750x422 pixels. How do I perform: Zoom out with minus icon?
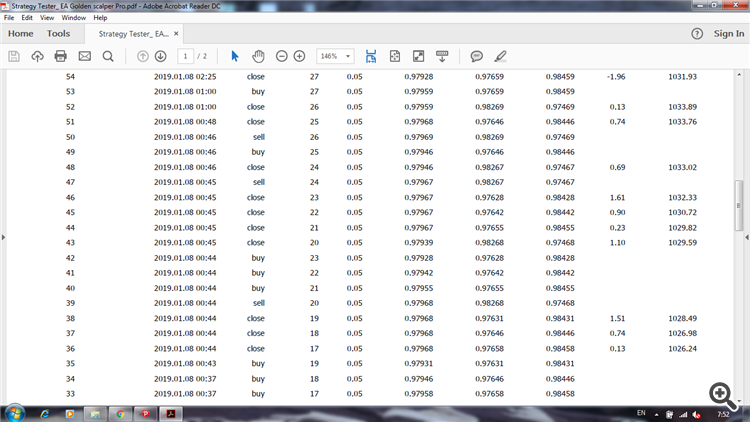282,56
